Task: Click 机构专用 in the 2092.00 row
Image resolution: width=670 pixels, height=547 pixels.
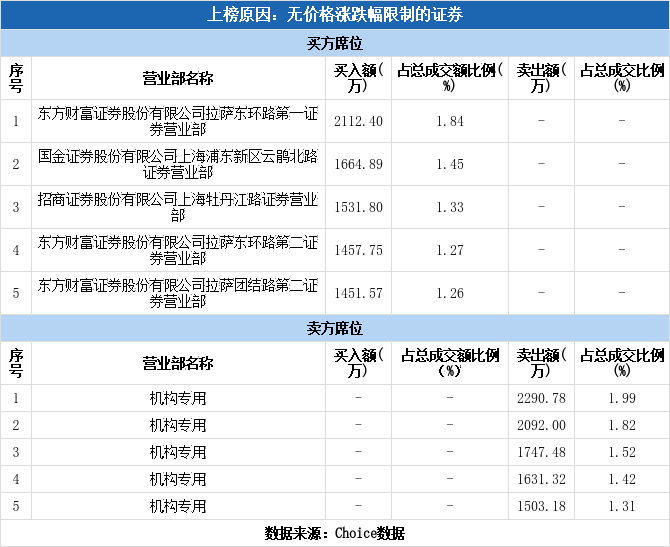Action: click(x=178, y=425)
